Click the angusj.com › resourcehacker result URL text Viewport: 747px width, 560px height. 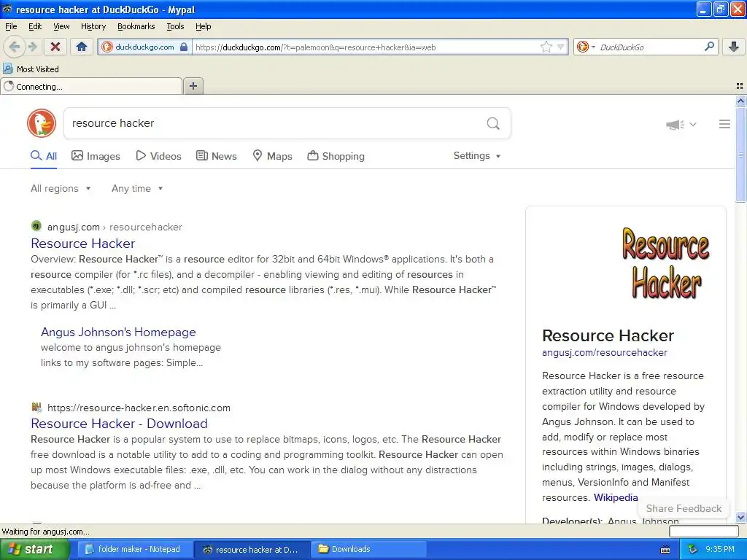point(115,227)
